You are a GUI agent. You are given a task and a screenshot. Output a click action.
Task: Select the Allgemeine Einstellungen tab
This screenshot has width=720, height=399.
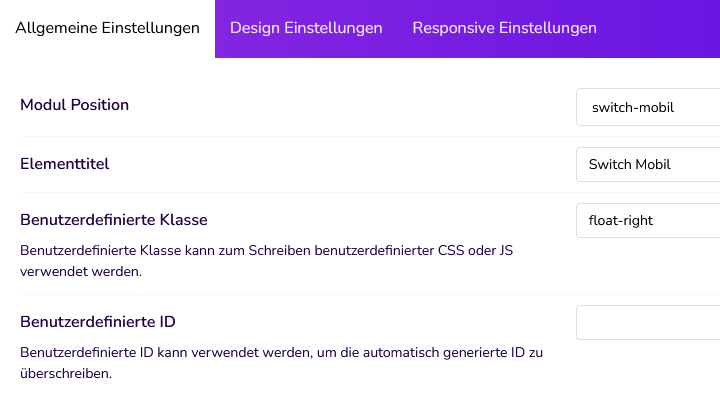coord(107,28)
